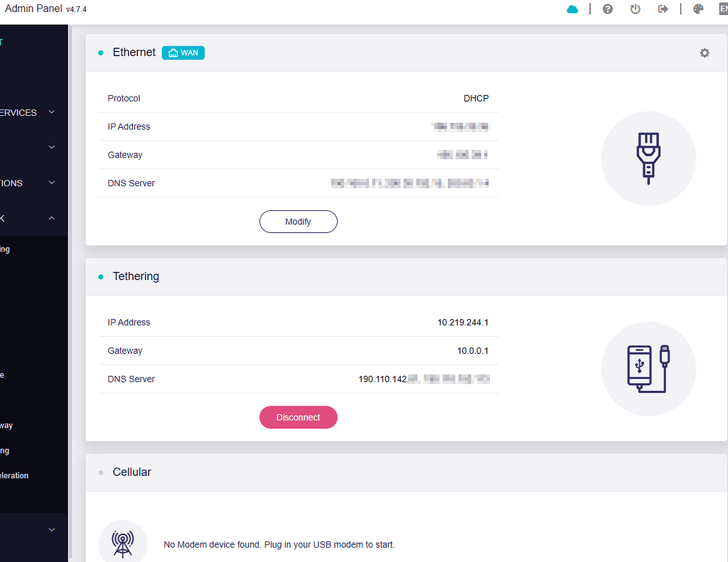This screenshot has height=562, width=728.
Task: Click the Ethernet cable illustration icon
Action: 648,158
